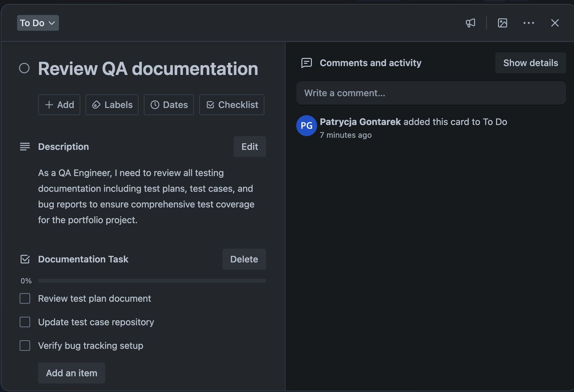574x392 pixels.
Task: Click the Review QA documentation title
Action: tap(148, 69)
